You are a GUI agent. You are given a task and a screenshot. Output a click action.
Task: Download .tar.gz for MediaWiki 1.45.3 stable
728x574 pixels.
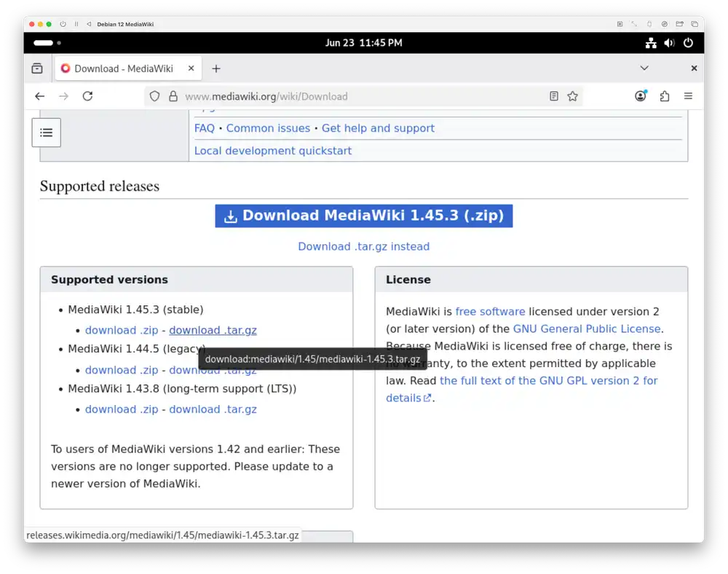tap(213, 330)
